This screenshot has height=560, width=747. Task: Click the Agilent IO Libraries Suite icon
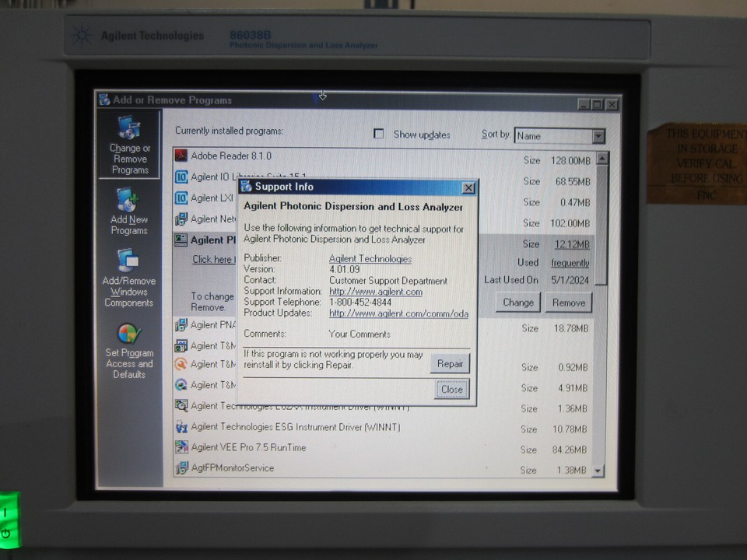(x=180, y=177)
